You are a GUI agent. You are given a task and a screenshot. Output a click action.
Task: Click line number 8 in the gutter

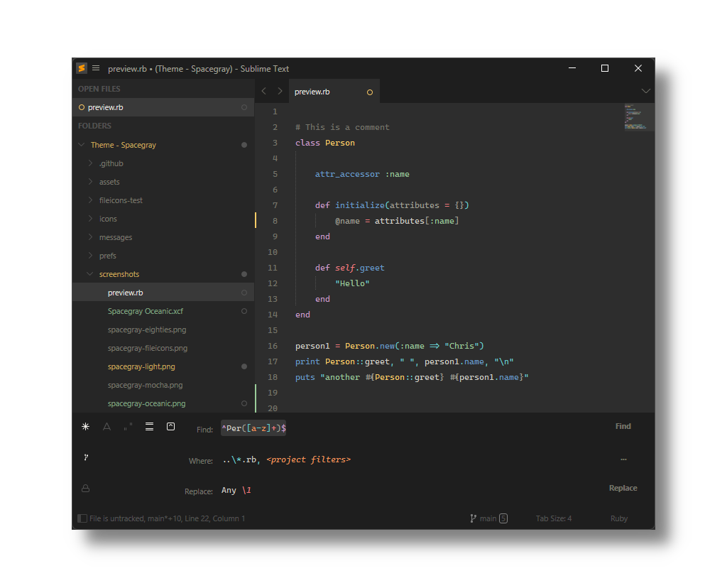[275, 221]
